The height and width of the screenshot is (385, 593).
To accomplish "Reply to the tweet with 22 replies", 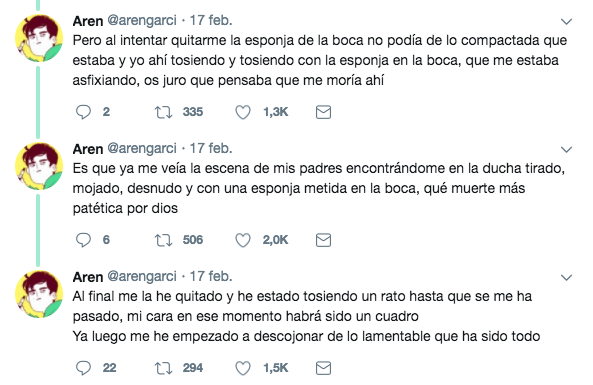I will point(83,368).
